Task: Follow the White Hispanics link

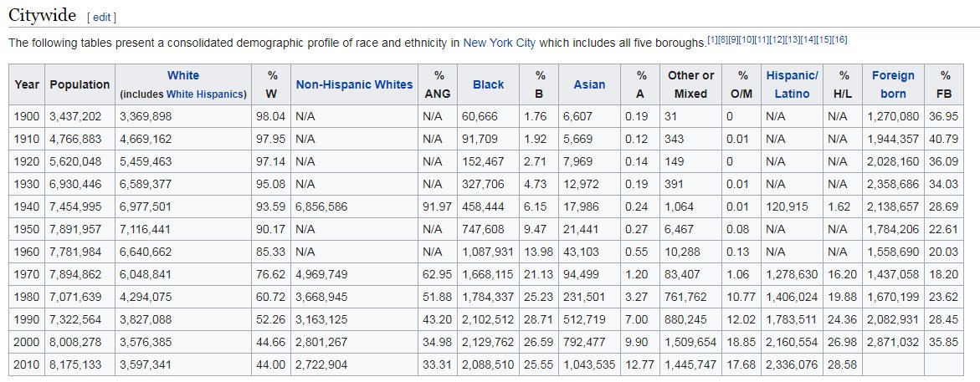Action: tap(205, 94)
